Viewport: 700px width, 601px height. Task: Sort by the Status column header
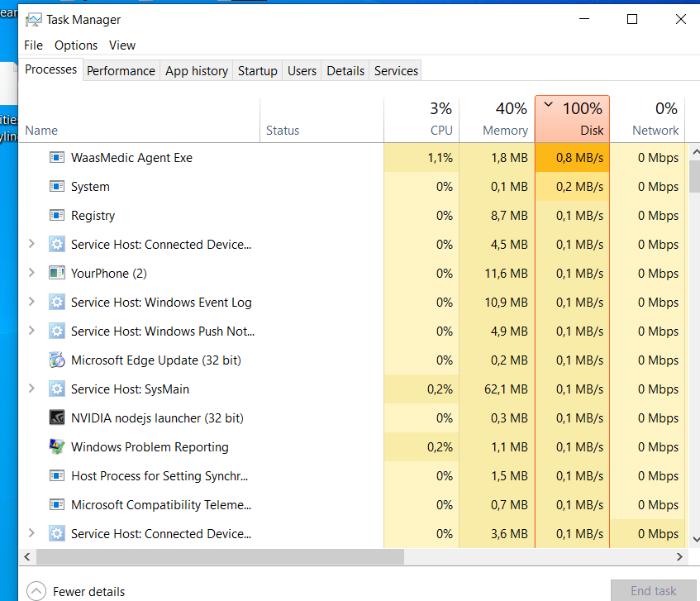(321, 120)
